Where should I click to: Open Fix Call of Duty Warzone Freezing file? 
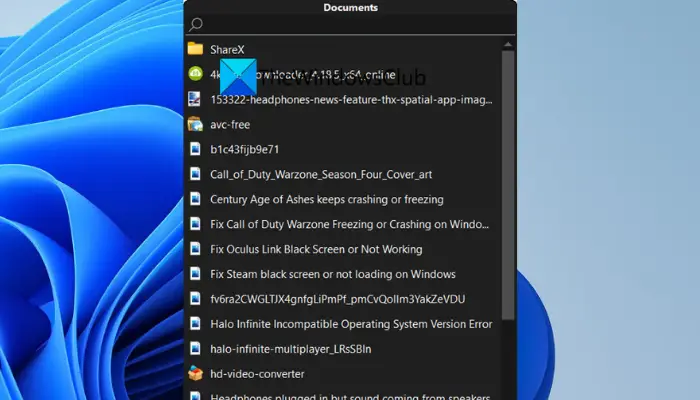350,225
